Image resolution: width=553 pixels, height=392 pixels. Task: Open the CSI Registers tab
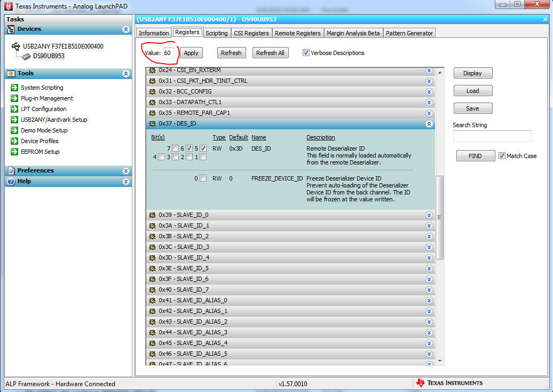251,33
